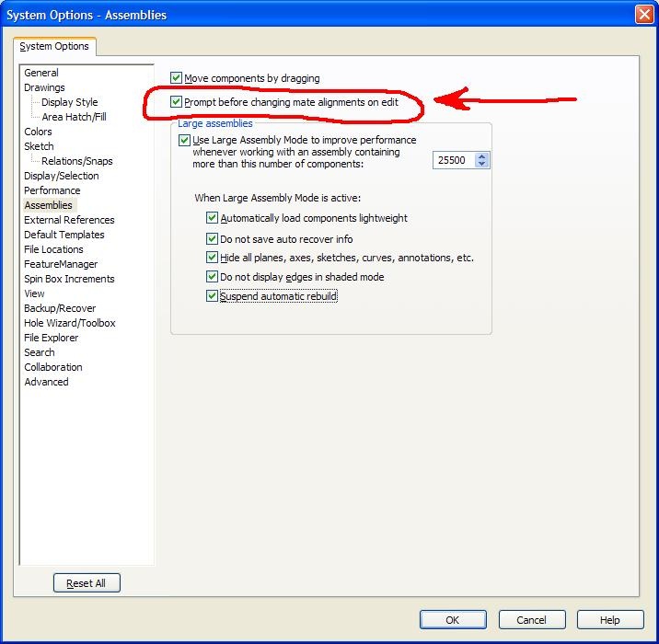Open Hole Wizard/Toolbox category
Screen dimensions: 659x644
70,323
